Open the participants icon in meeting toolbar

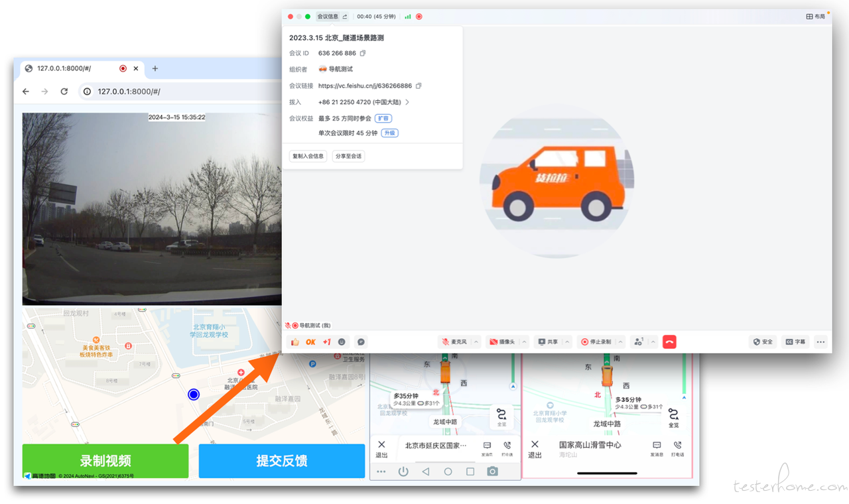coord(639,342)
